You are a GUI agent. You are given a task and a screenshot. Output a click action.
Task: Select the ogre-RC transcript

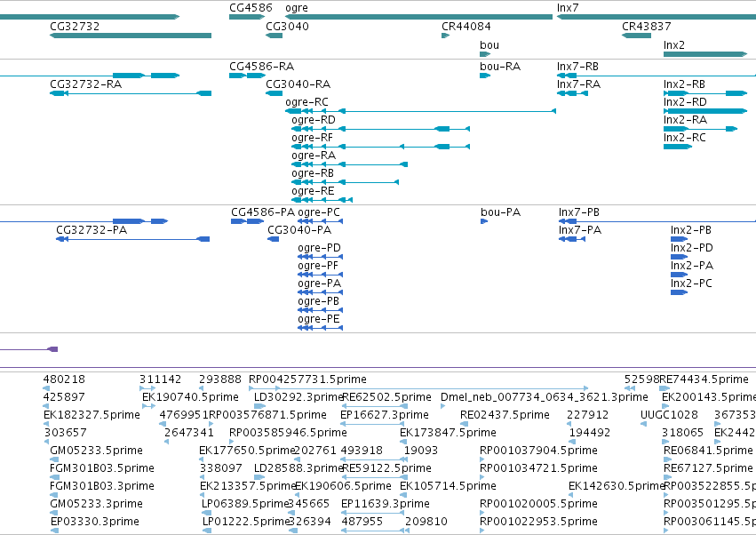coord(420,111)
